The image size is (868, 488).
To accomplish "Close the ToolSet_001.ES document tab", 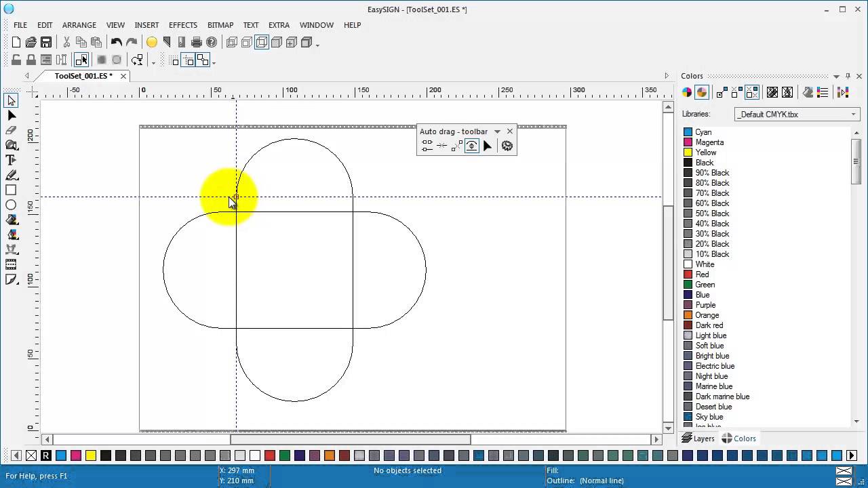I will (x=123, y=76).
